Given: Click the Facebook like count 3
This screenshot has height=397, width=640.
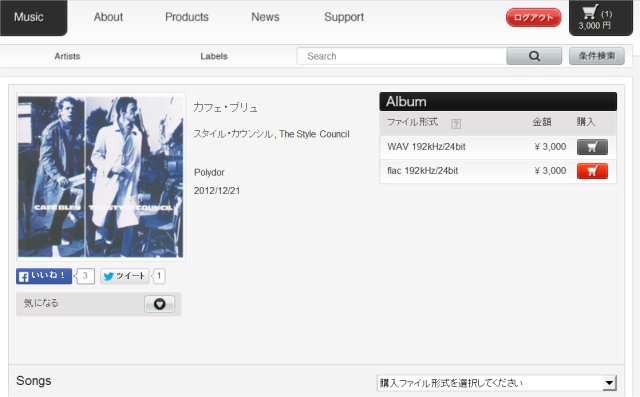Looking at the screenshot, I should pyautogui.click(x=85, y=276).
